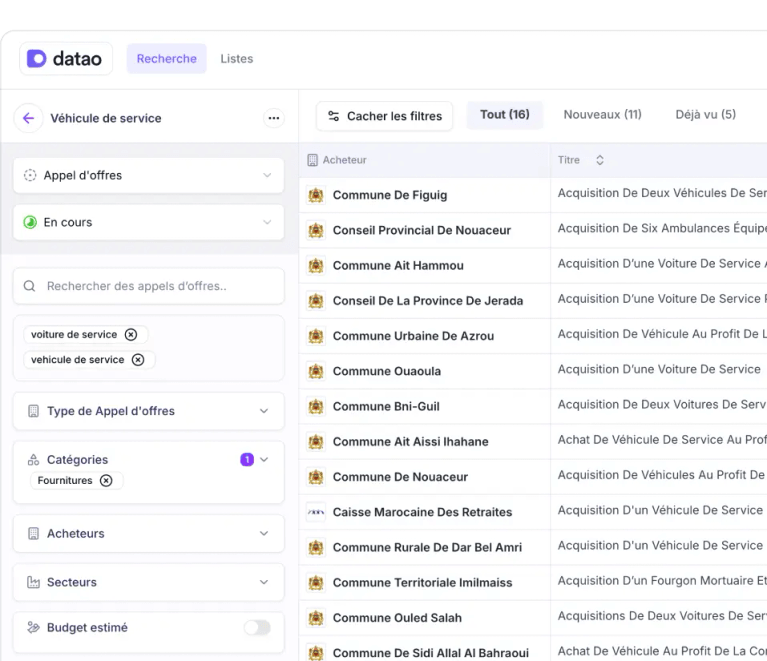This screenshot has width=767, height=661.
Task: Click the search magnifier icon
Action: pos(29,286)
